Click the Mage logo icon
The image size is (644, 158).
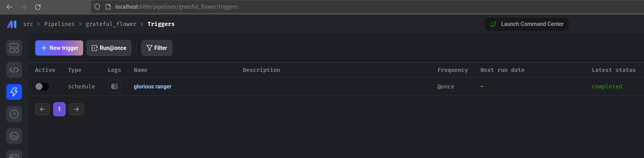point(12,24)
